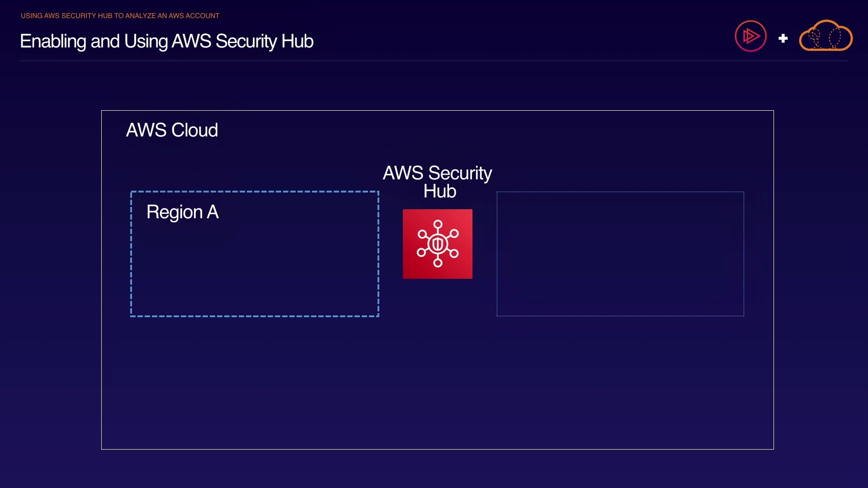The image size is (868, 488).
Task: Click the white plus sign between logos
Action: (x=783, y=38)
